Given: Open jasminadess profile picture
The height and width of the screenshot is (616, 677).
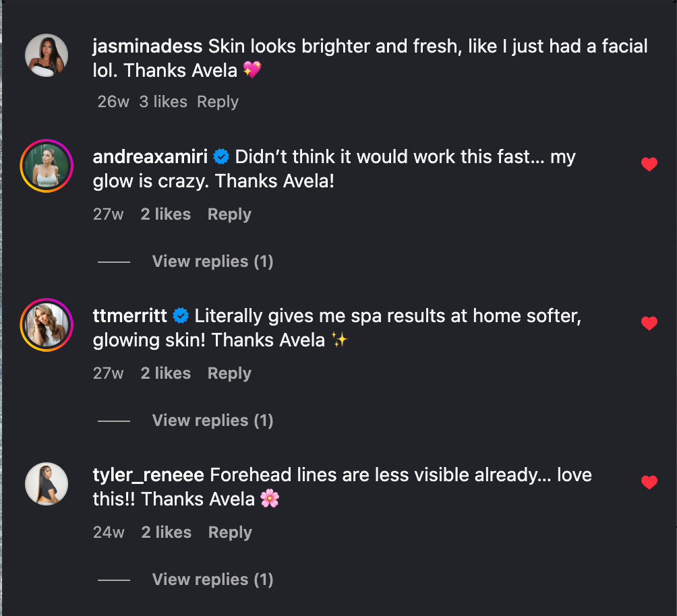Looking at the screenshot, I should pyautogui.click(x=47, y=56).
